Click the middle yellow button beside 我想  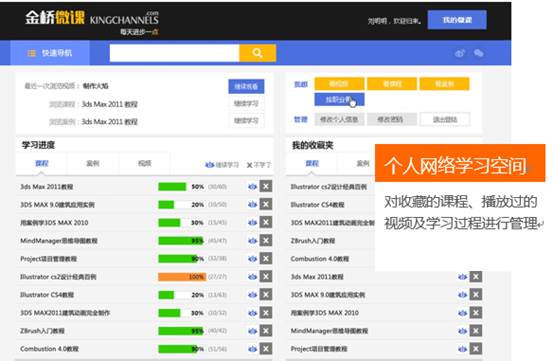coord(392,84)
